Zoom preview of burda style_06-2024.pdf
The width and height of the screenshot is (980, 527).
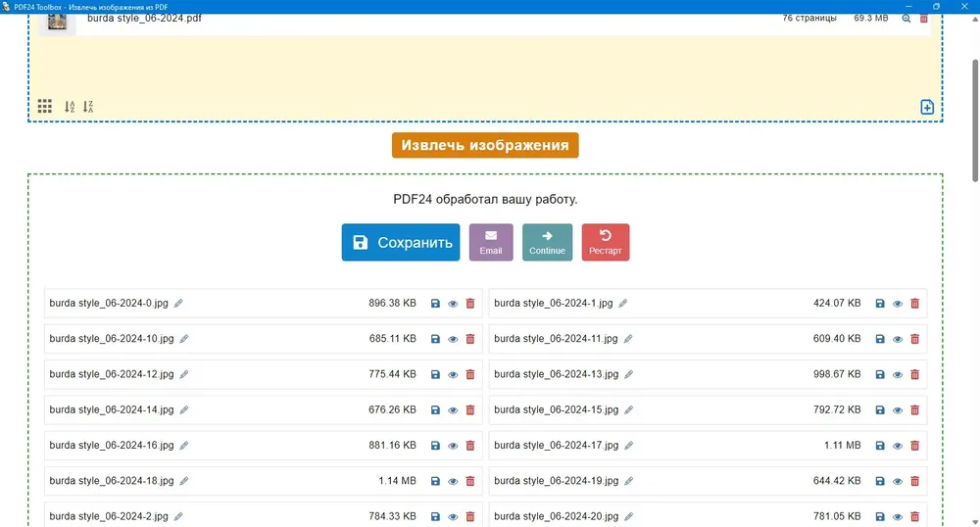coord(906,18)
